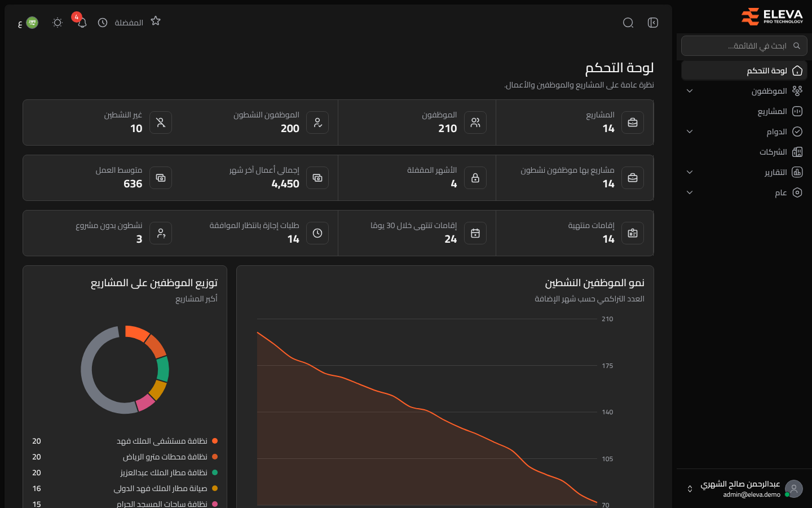Image resolution: width=812 pixels, height=508 pixels.
Task: Click the calendar icon on the إقامات تنتهي خلال 30 يومًا card
Action: click(x=475, y=233)
